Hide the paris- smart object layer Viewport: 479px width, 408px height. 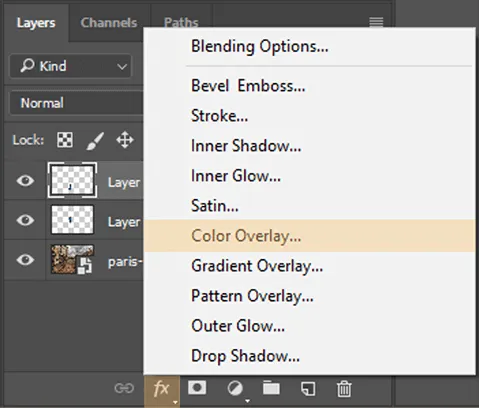[25, 259]
